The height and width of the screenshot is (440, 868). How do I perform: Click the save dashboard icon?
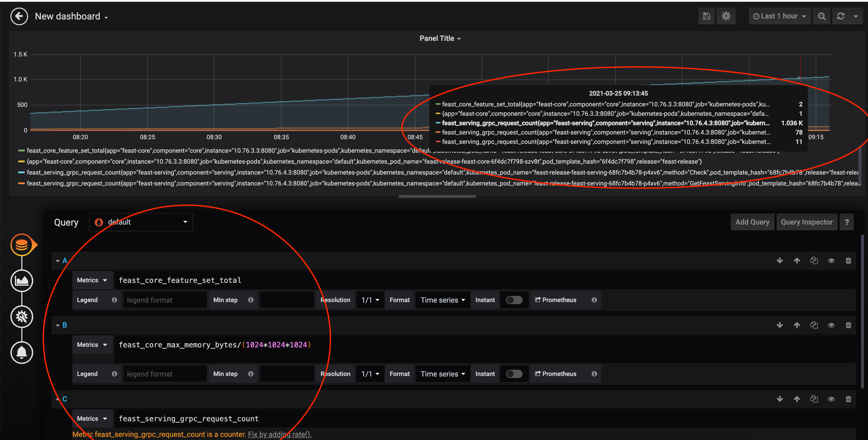pyautogui.click(x=707, y=16)
